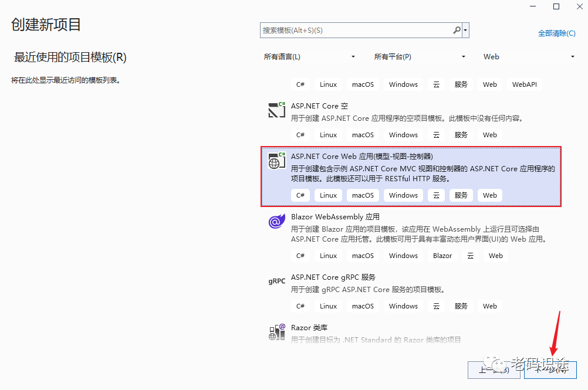Click the gRPC template description text
This screenshot has width=588, height=390.
(368, 290)
